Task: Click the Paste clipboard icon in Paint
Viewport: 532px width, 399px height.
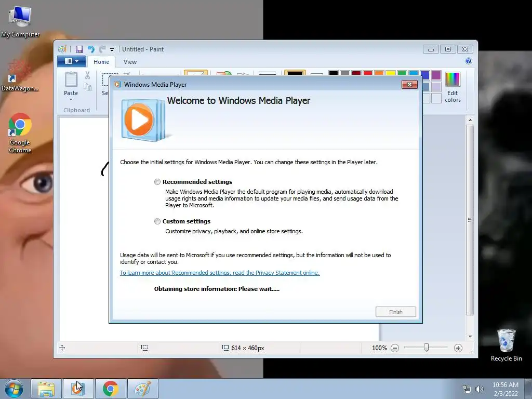Action: (71, 79)
